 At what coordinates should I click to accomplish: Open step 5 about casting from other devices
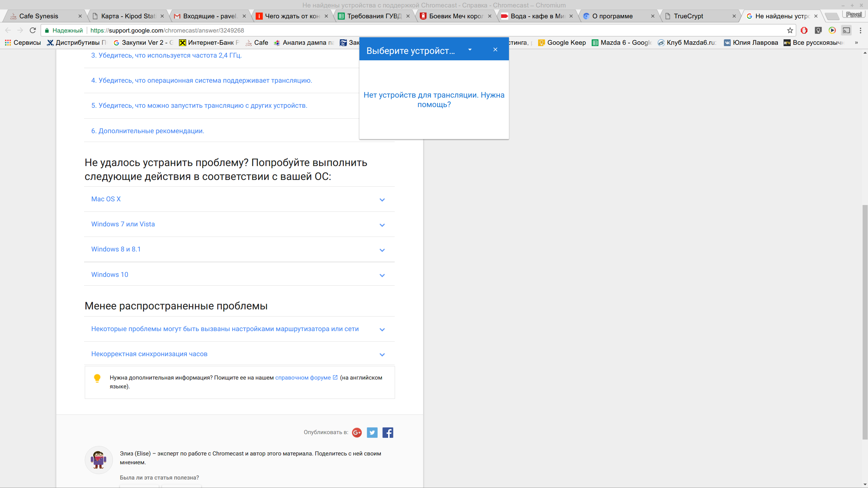tap(199, 106)
